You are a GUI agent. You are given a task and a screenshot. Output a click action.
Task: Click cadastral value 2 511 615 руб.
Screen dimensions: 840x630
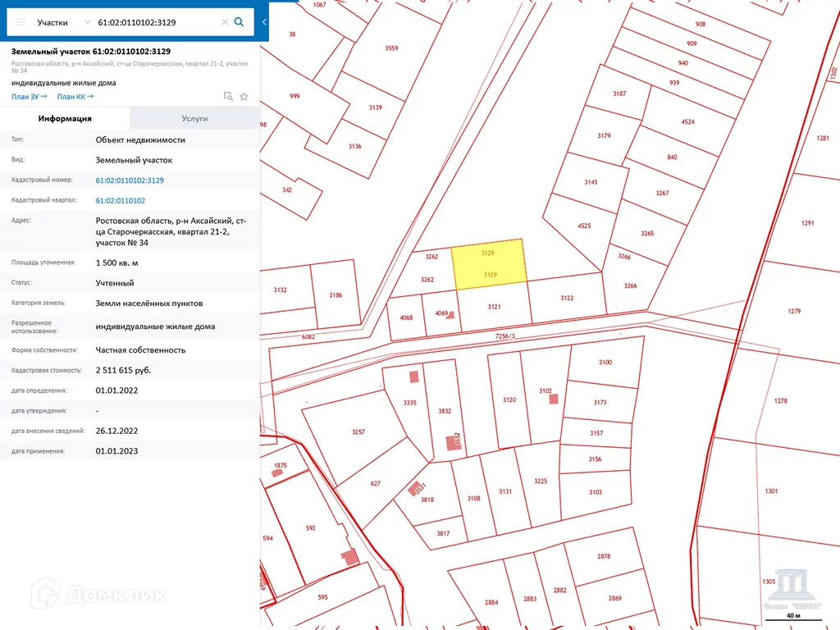click(x=123, y=370)
